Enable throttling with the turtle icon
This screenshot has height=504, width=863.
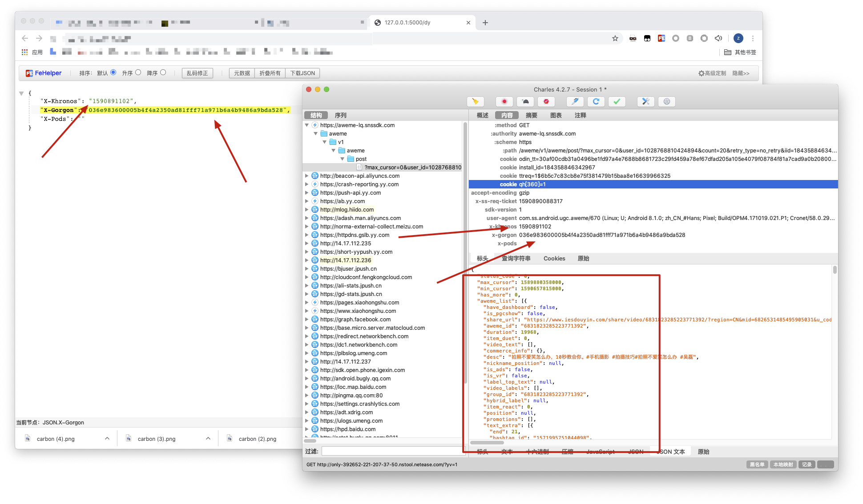525,102
